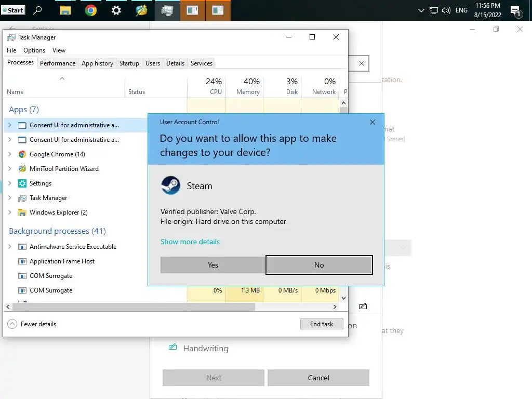Screen dimensions: 532x399
Task: Sort processes by Disk column
Action: click(282, 87)
